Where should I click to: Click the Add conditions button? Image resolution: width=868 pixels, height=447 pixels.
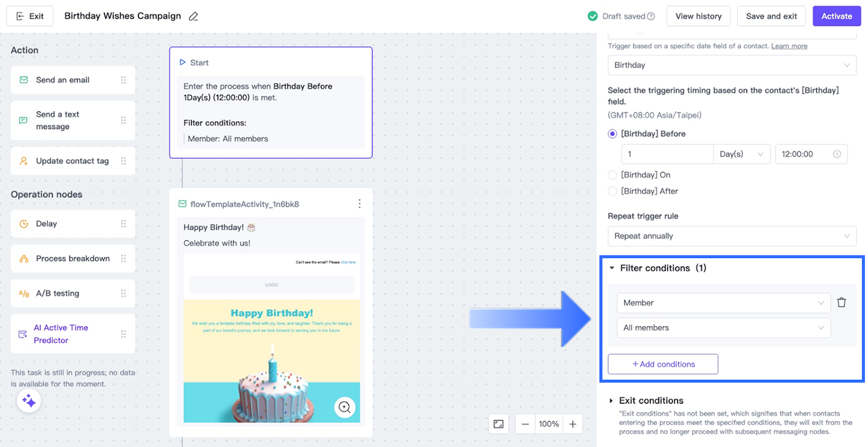663,364
